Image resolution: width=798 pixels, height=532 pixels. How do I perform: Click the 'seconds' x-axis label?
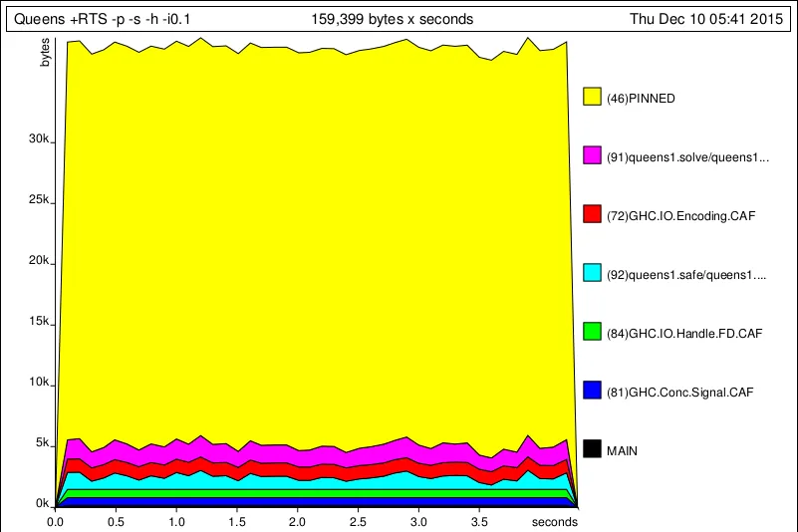click(555, 522)
